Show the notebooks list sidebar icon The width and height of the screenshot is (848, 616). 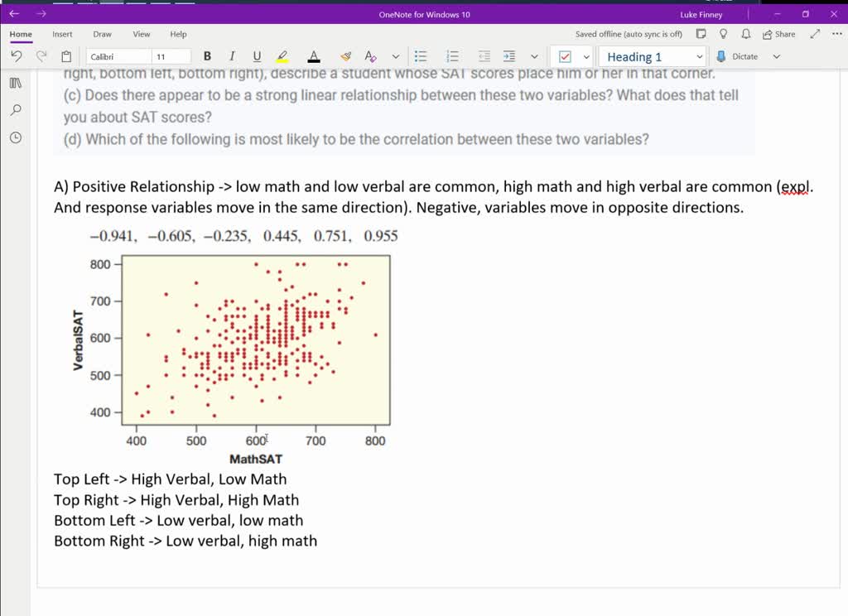click(x=14, y=83)
